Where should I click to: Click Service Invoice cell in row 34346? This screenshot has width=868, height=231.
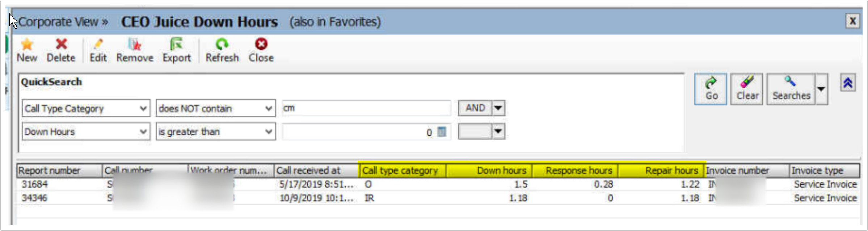click(x=825, y=198)
